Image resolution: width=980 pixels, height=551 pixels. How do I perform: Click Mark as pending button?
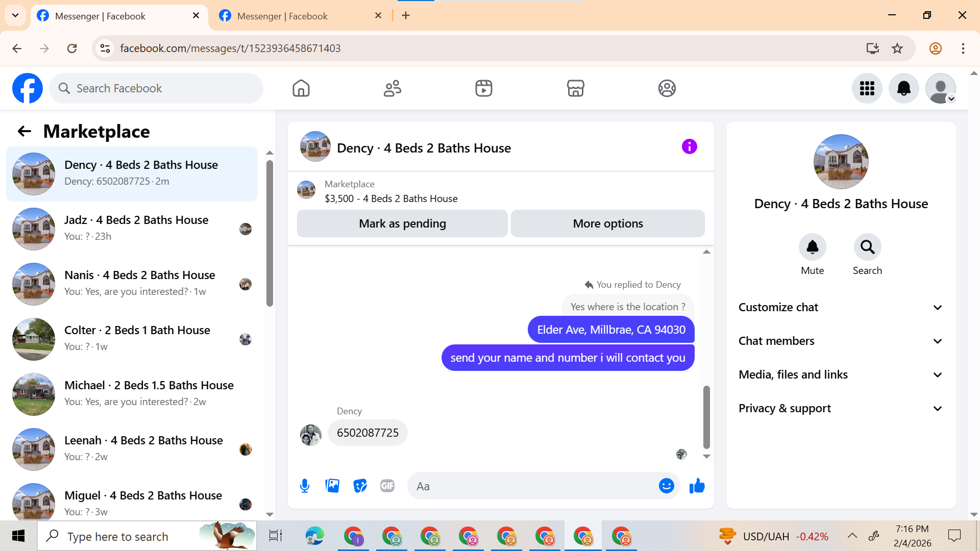[x=402, y=223]
